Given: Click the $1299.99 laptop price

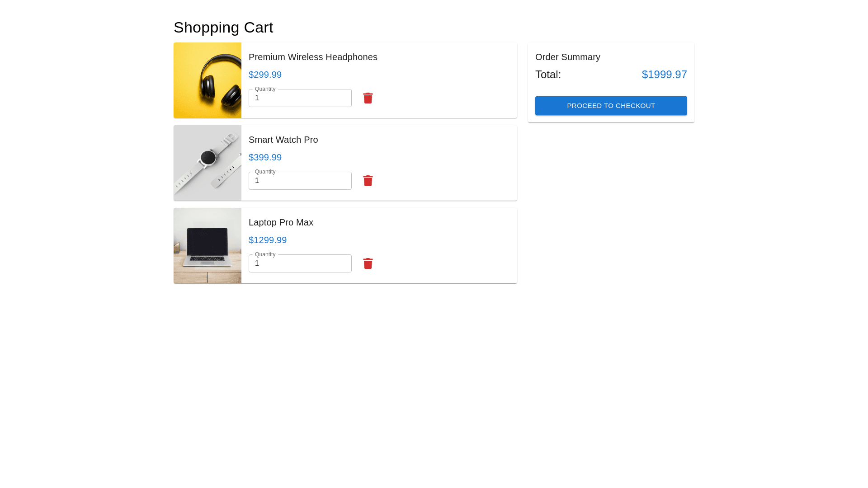Looking at the screenshot, I should click(268, 240).
